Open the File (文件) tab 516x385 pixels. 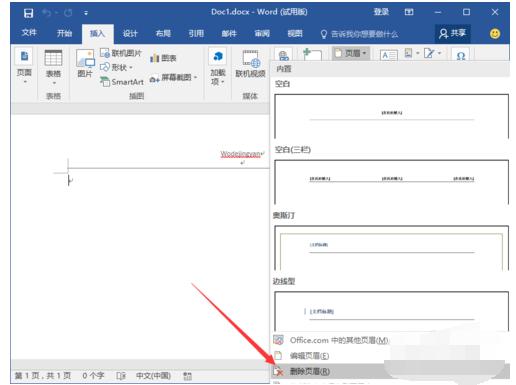click(29, 33)
